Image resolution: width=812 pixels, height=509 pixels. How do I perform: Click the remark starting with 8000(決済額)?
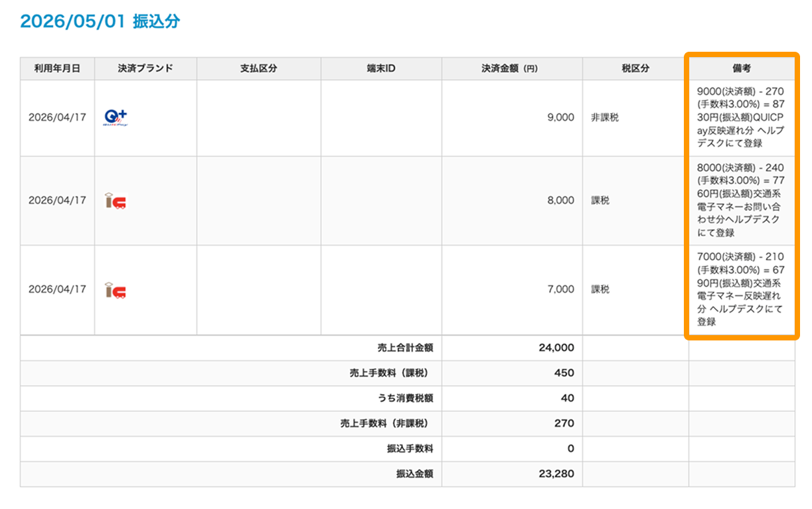click(x=741, y=200)
